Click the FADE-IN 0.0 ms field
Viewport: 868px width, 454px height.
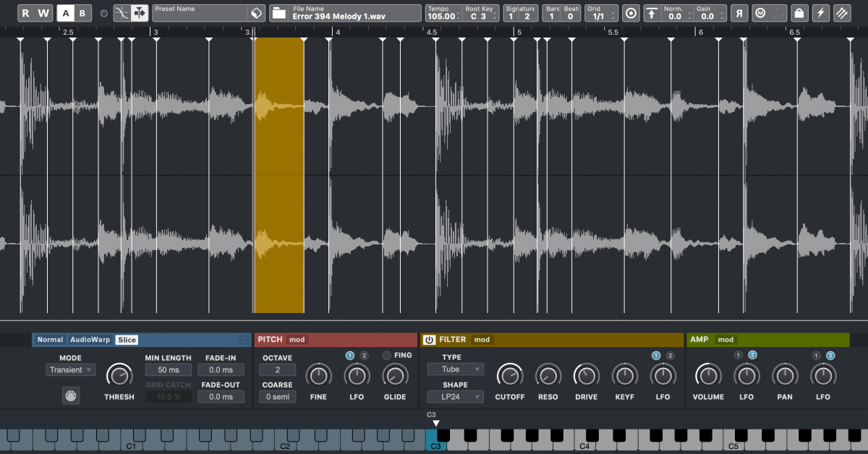(x=221, y=369)
